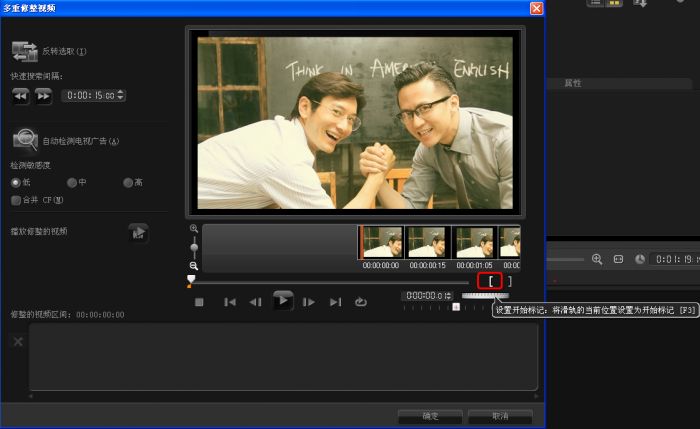The height and width of the screenshot is (429, 700).
Task: Set the end mark with right bracket
Action: (509, 281)
